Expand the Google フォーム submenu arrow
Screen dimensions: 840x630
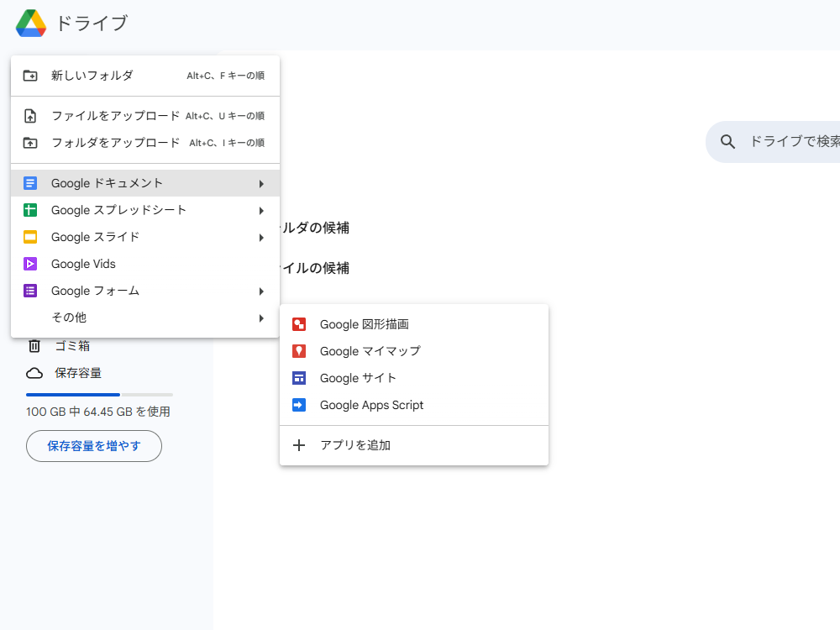point(261,291)
